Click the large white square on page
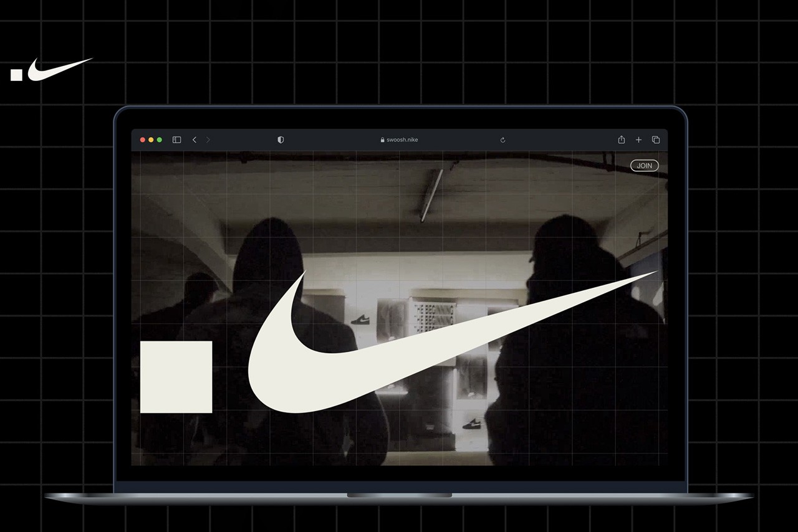The image size is (798, 532). pyautogui.click(x=176, y=377)
